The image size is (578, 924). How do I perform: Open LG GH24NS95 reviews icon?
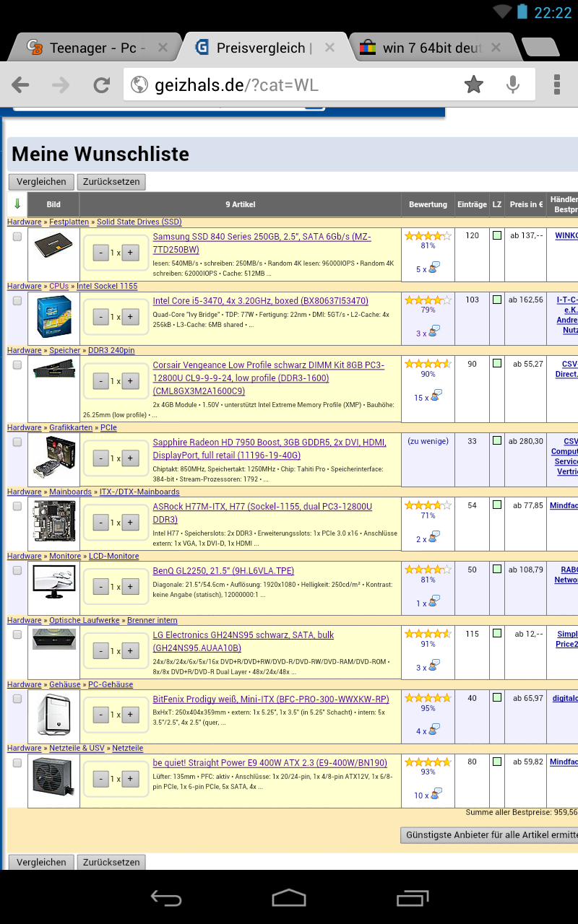(x=433, y=667)
